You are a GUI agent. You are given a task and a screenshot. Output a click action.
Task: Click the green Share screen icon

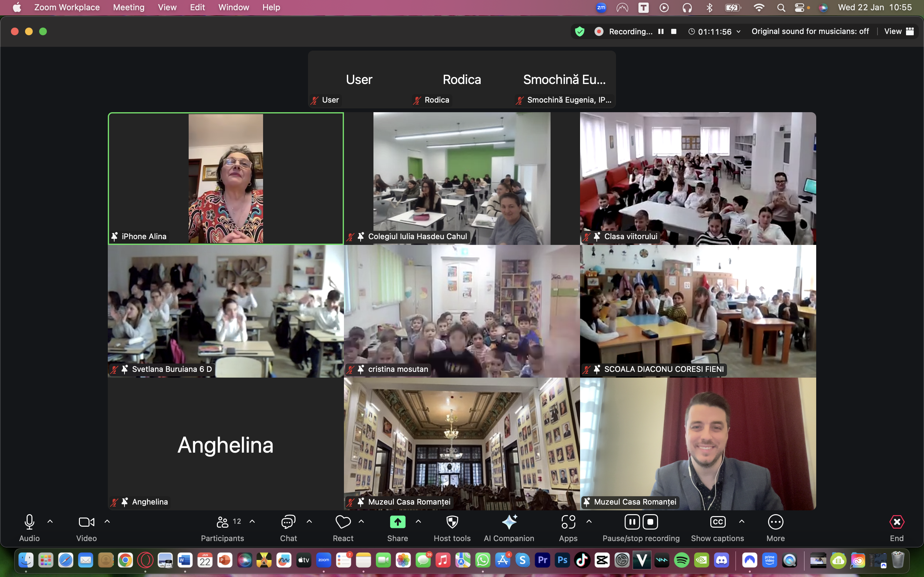pos(398,522)
